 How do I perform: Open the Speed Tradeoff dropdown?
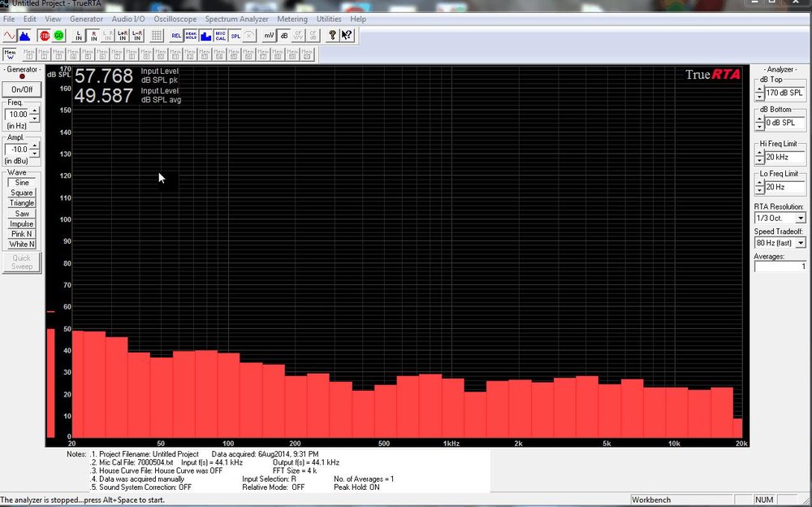pos(801,243)
